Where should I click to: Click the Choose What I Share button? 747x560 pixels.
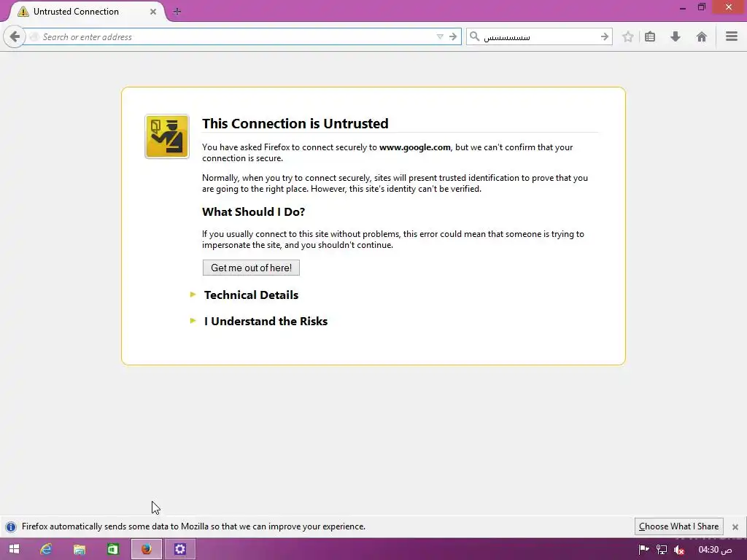679,526
